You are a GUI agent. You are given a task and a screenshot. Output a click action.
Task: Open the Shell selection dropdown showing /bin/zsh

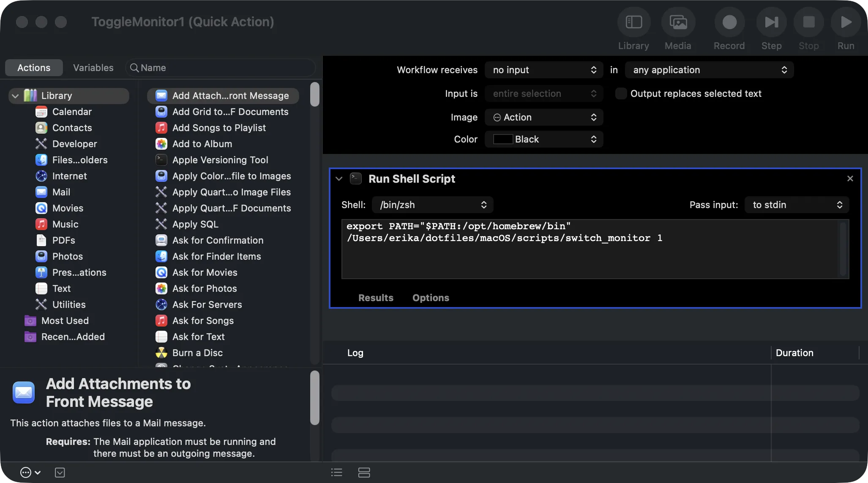coord(432,205)
